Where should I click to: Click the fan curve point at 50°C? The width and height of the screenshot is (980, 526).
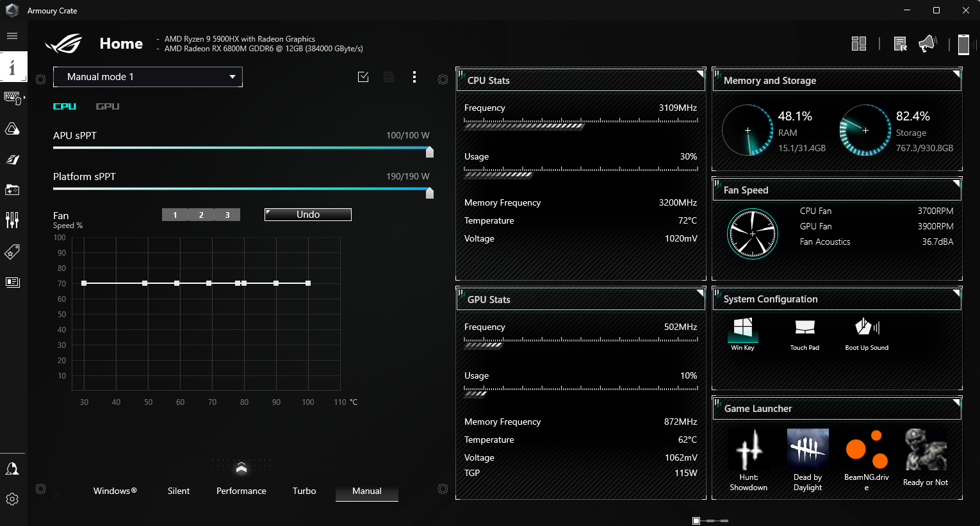145,283
